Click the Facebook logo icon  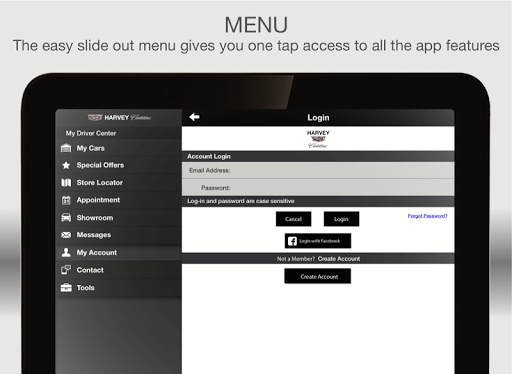[x=292, y=241]
